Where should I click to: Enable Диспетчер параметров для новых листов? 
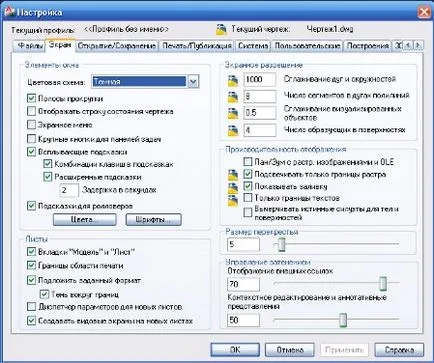coord(31,306)
